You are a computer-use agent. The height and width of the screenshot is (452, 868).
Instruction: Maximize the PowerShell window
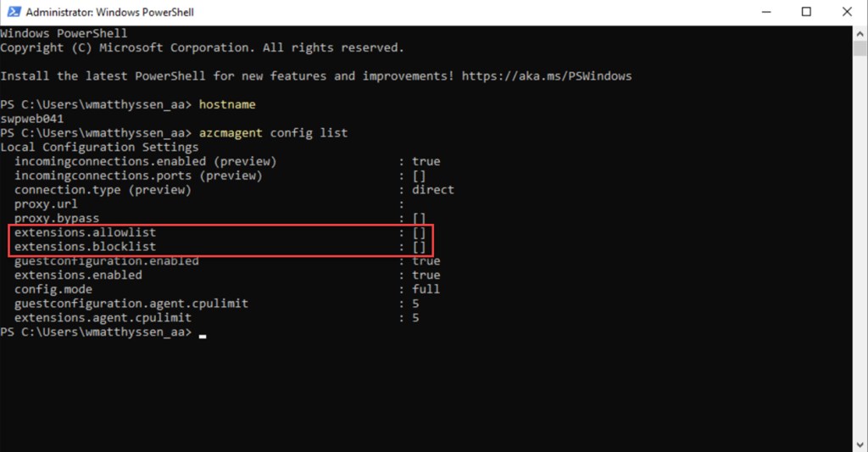[805, 13]
